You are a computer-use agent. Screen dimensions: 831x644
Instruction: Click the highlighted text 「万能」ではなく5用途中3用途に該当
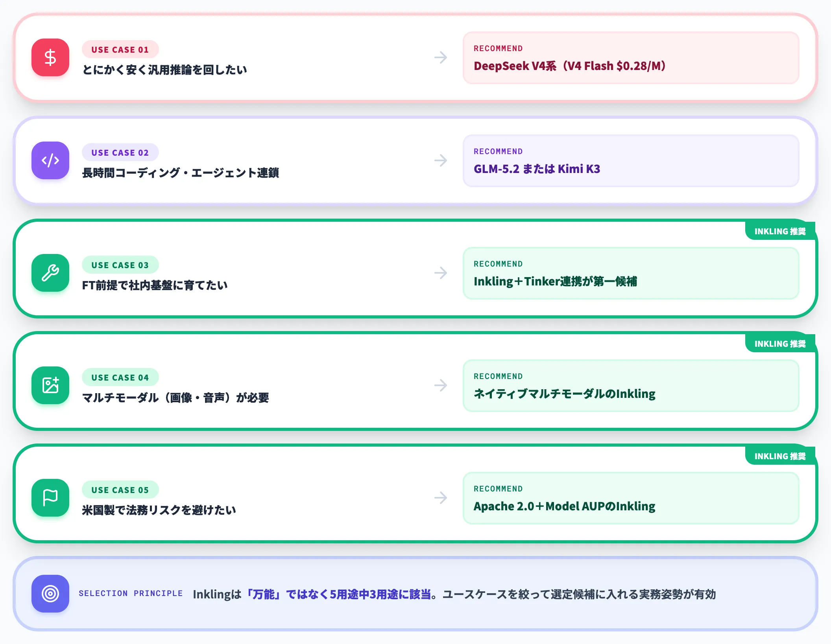tap(337, 594)
